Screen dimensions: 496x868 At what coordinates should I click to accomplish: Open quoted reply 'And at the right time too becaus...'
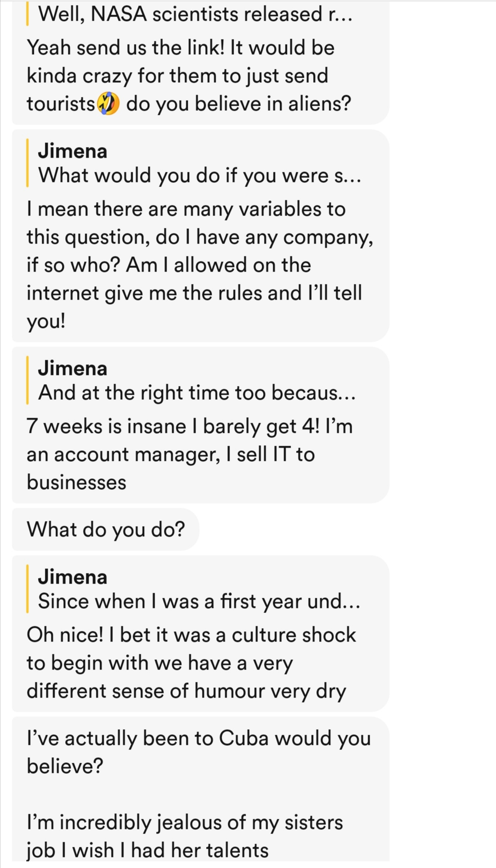coord(197,393)
